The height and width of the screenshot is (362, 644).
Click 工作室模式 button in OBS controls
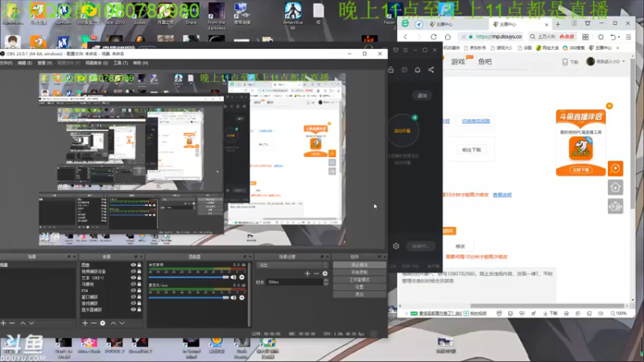(359, 280)
